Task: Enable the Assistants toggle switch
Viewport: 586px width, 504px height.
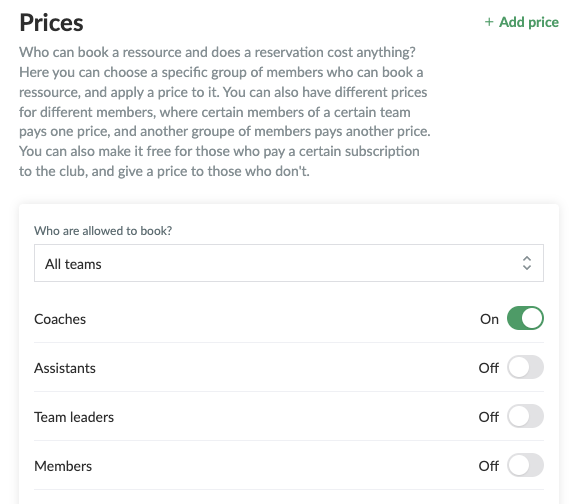Action: click(525, 367)
